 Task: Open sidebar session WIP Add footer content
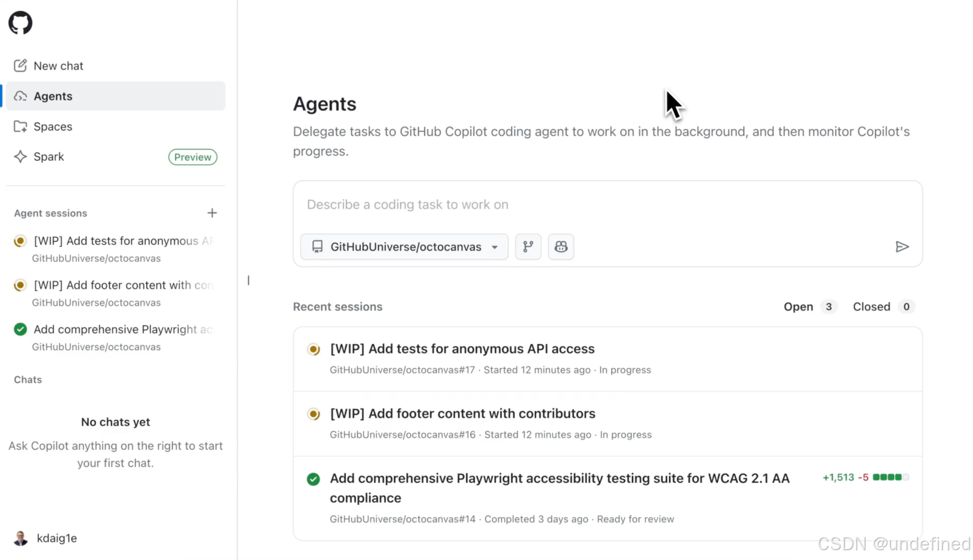click(115, 293)
